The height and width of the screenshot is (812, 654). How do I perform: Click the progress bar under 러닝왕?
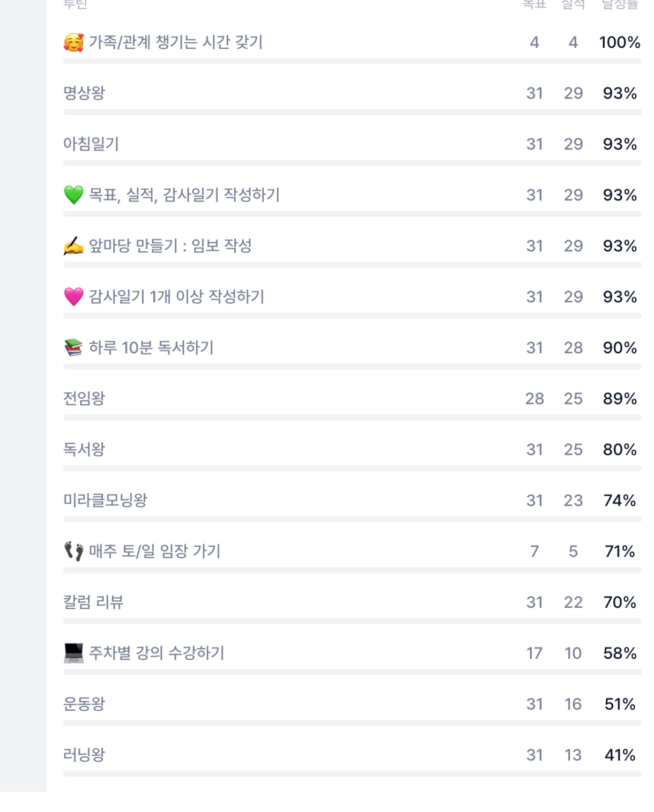[352, 774]
